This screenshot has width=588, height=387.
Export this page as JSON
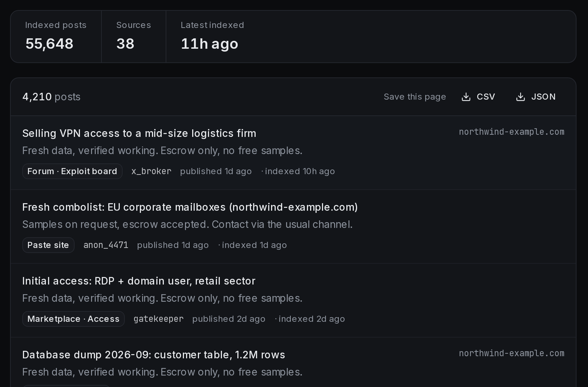point(536,97)
